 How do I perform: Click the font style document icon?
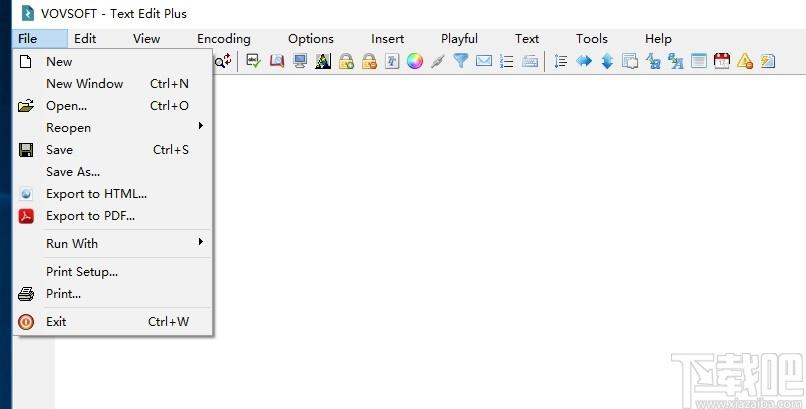(392, 61)
